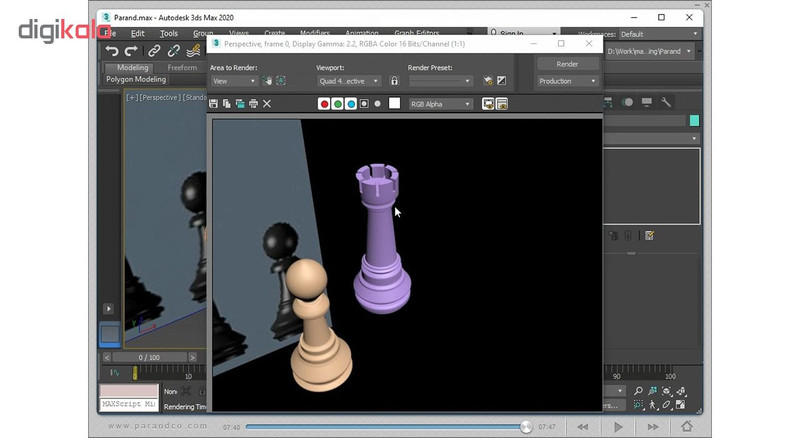This screenshot has height=438, width=800.
Task: Open Viewport Quad 4 dropdown
Action: [x=349, y=81]
